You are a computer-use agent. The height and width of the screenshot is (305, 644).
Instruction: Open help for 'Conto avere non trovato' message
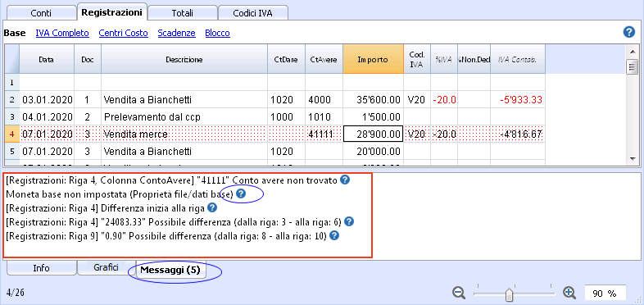(x=346, y=180)
